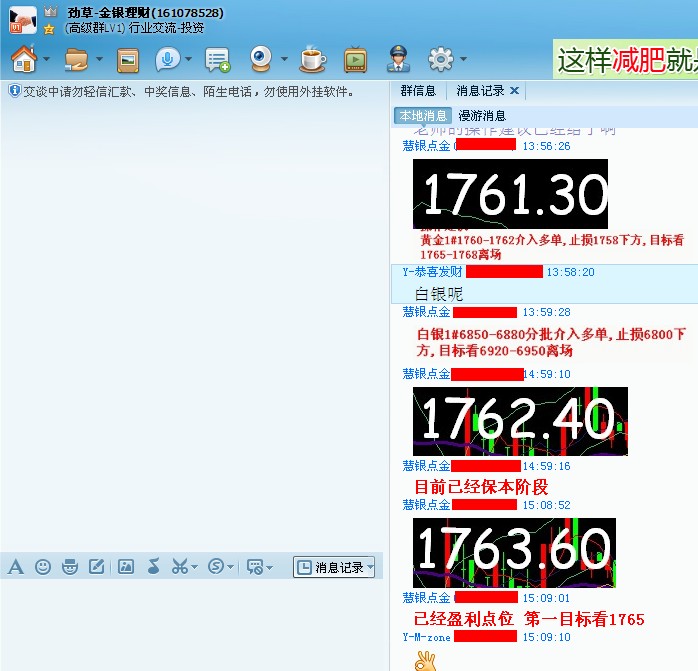Open the TV group video icon
698x671 pixels.
pyautogui.click(x=355, y=60)
